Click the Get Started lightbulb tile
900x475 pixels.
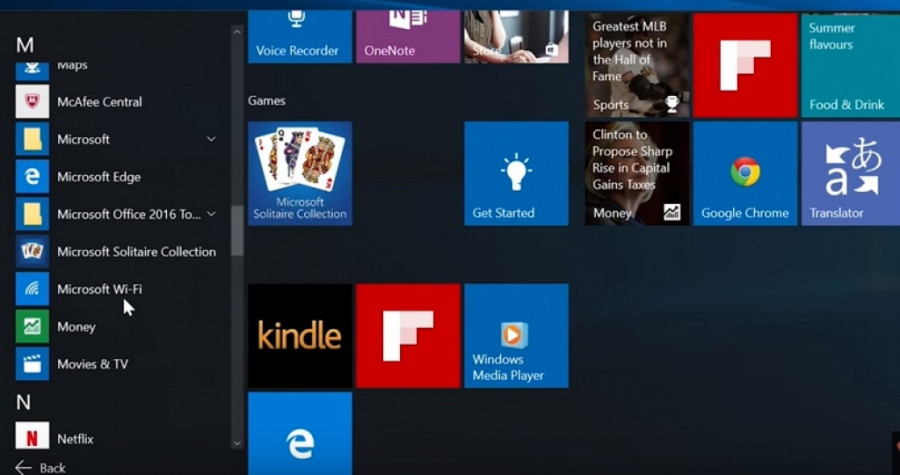(x=516, y=174)
